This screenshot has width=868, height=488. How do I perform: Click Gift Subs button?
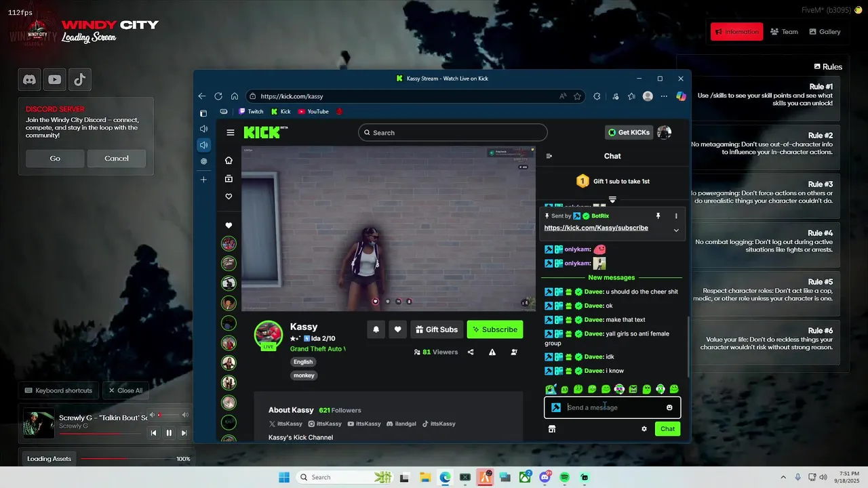[x=437, y=329]
